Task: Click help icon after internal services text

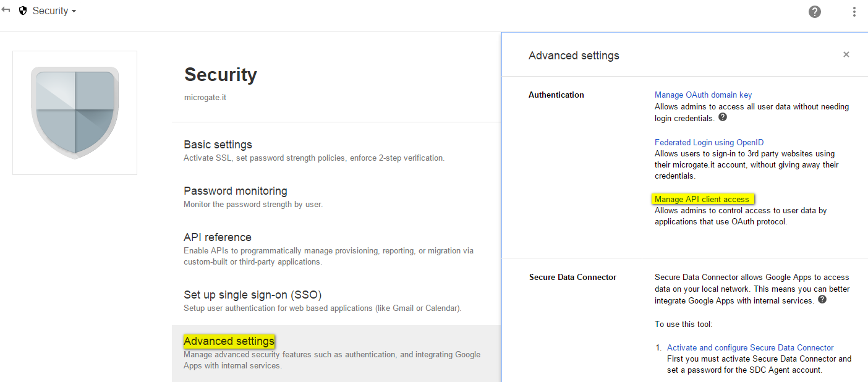Action: [x=822, y=299]
